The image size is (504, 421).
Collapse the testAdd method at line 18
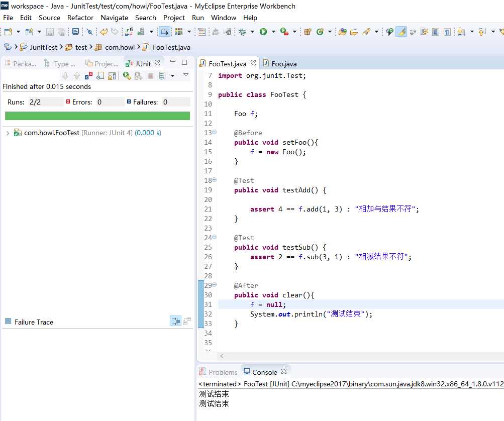pyautogui.click(x=215, y=180)
